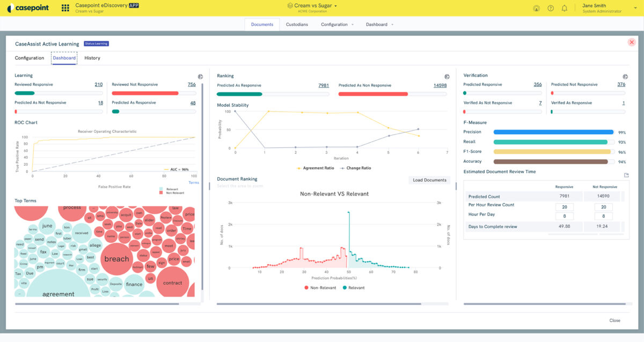
Task: Click the support headset icon
Action: (536, 8)
